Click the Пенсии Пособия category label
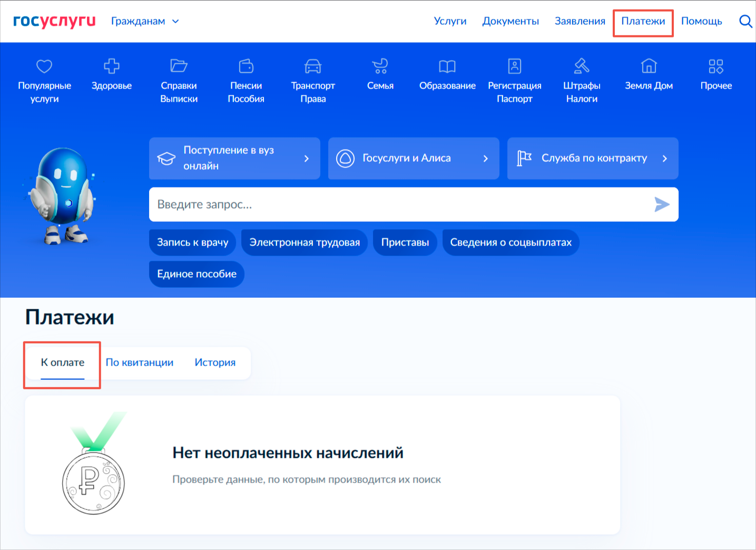 tap(246, 92)
